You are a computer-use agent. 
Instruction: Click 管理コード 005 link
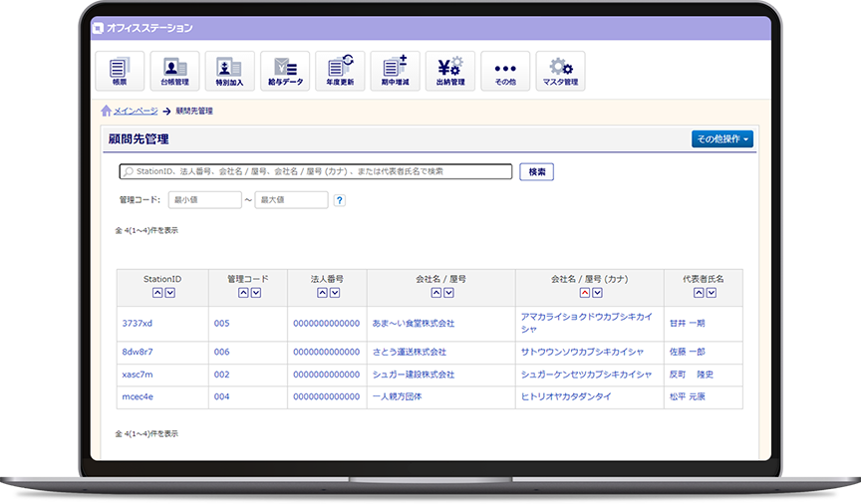pyautogui.click(x=222, y=324)
